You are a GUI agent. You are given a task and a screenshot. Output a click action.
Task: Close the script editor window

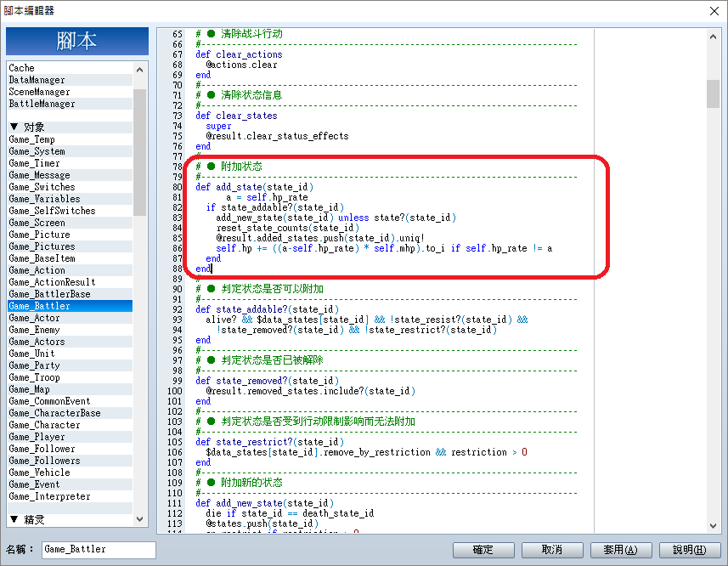(714, 11)
